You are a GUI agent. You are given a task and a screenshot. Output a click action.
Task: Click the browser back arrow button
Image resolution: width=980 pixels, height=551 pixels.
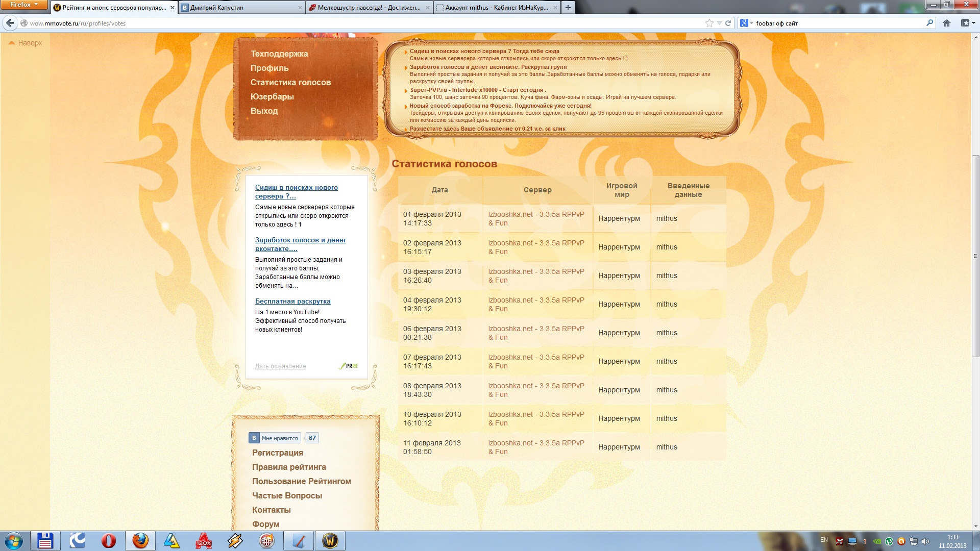[10, 23]
